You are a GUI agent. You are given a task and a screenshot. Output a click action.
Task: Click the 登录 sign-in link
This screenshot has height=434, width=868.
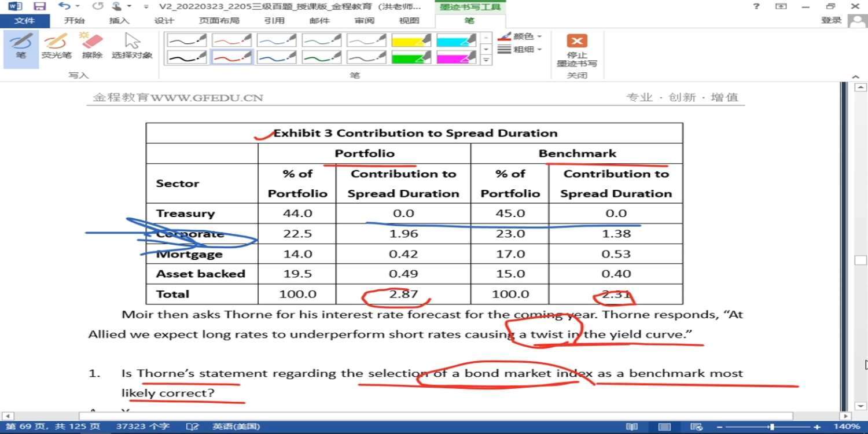point(831,20)
